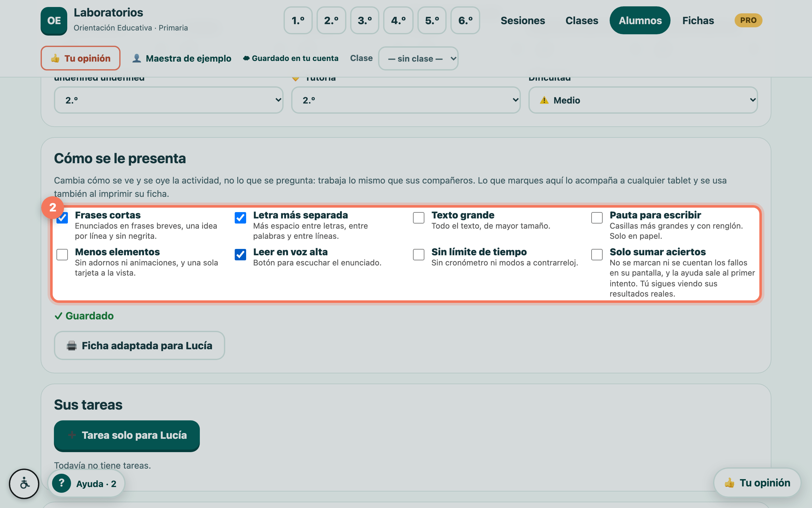Screen dimensions: 812x508
Task: Click Maestra de ejemplo account link
Action: 181,58
